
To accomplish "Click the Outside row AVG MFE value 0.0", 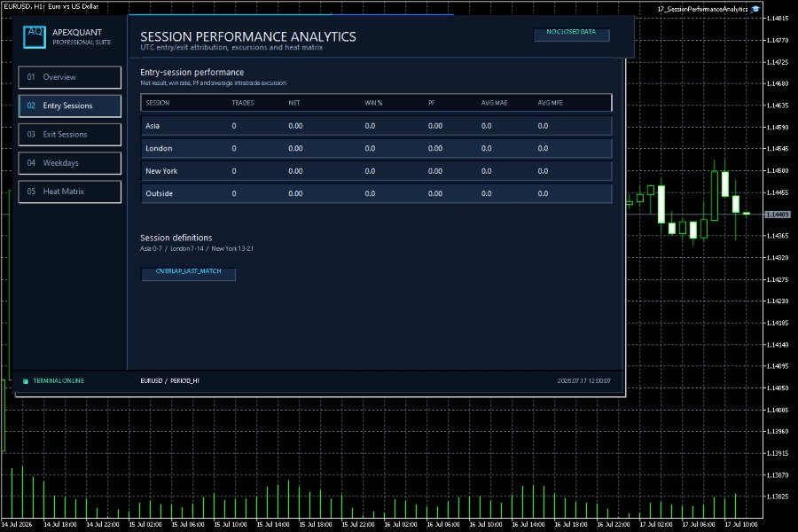I will 543,193.
